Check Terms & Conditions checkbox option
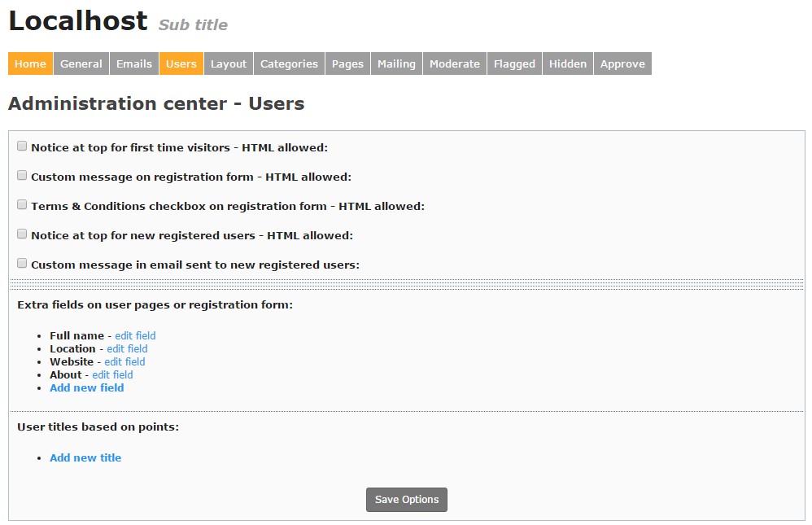The width and height of the screenshot is (812, 525). 22,205
